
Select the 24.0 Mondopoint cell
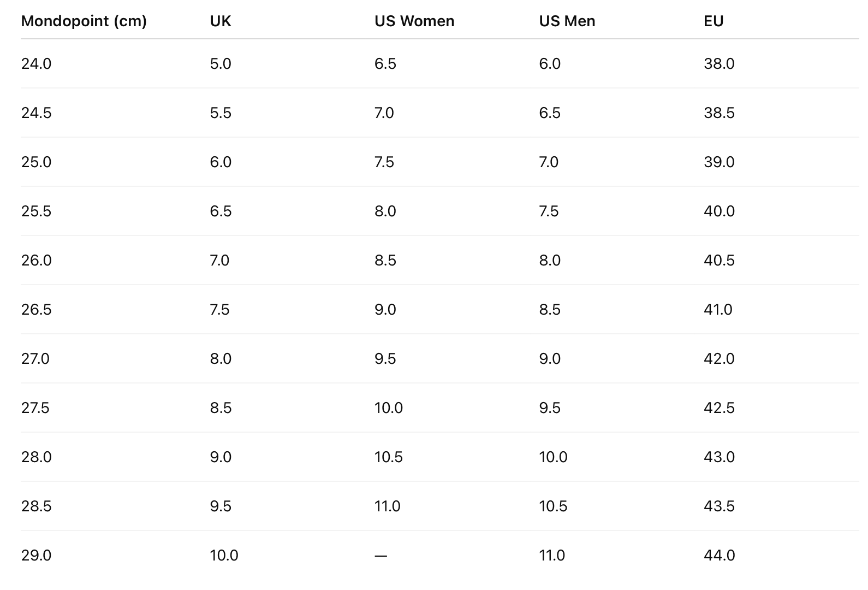pos(36,64)
